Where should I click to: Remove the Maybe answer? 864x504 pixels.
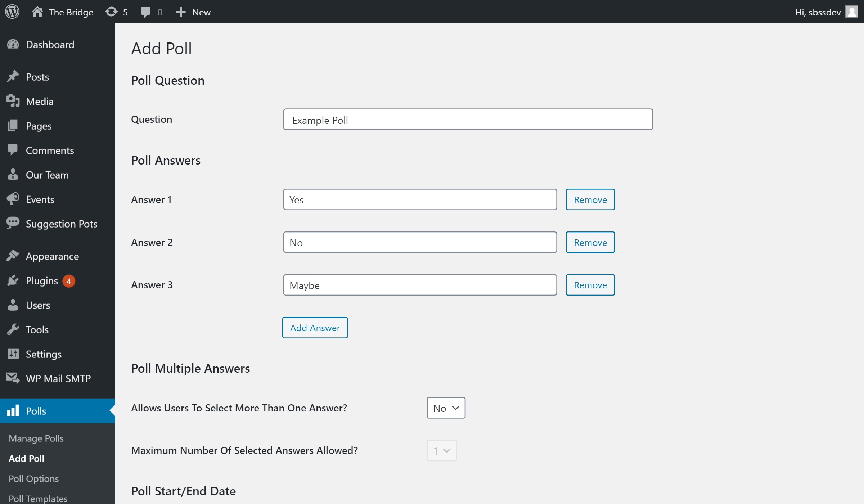(x=590, y=285)
